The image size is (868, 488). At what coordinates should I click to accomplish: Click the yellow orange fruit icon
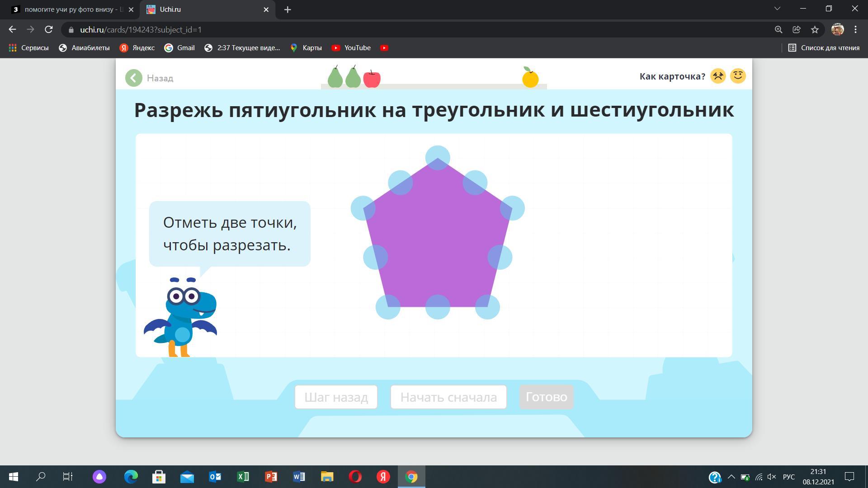530,78
